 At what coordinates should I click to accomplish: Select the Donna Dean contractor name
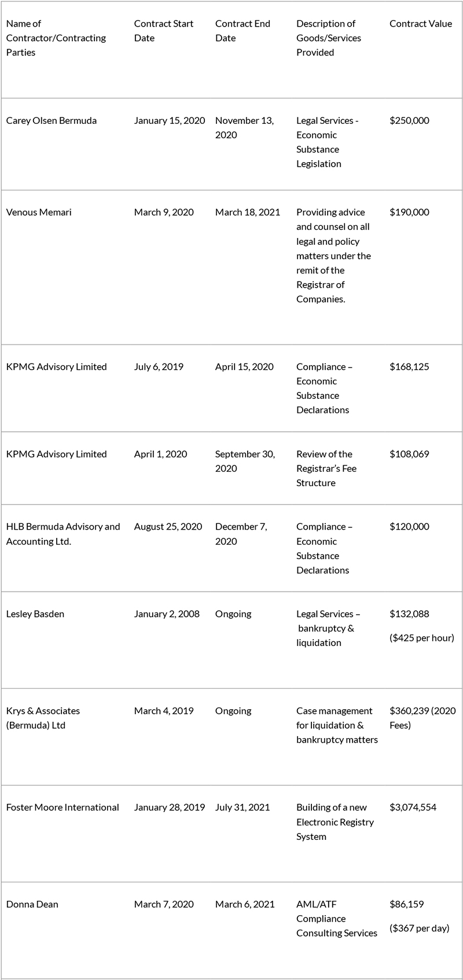pos(32,904)
